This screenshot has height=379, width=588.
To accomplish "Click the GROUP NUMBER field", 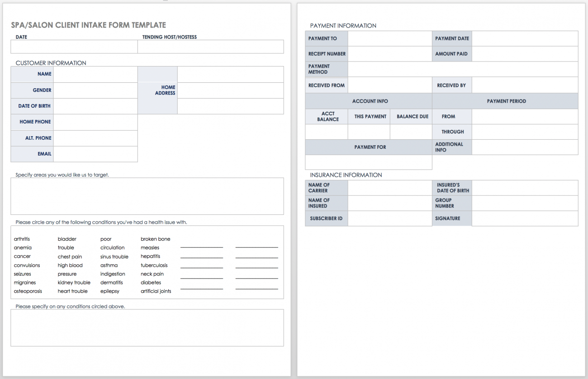I will pos(525,203).
